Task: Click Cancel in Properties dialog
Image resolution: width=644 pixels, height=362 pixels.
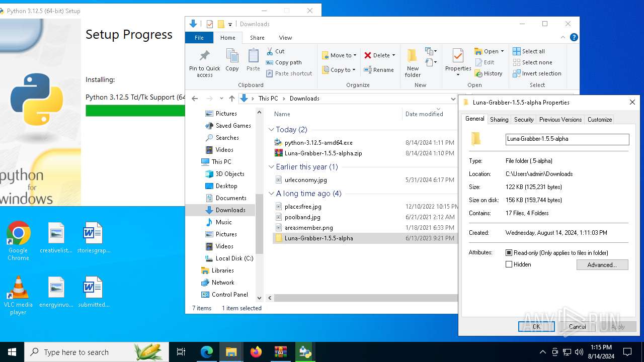Action: (577, 327)
